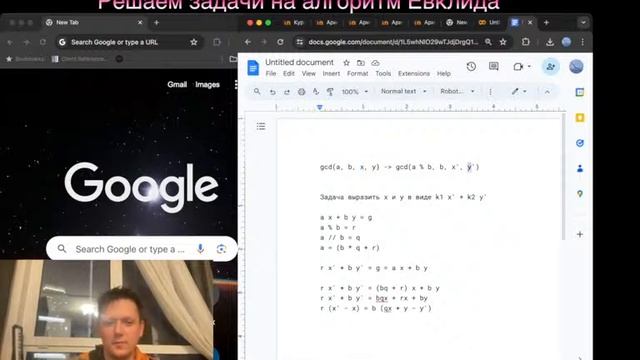This screenshot has height=360, width=640.
Task: Open Contacts in the side panel
Action: pyautogui.click(x=580, y=168)
